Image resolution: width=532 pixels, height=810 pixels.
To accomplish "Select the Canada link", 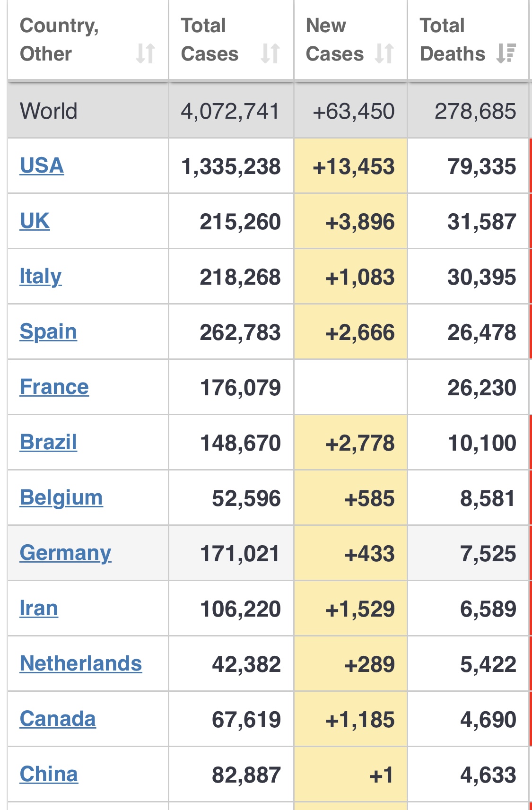I will (x=58, y=719).
